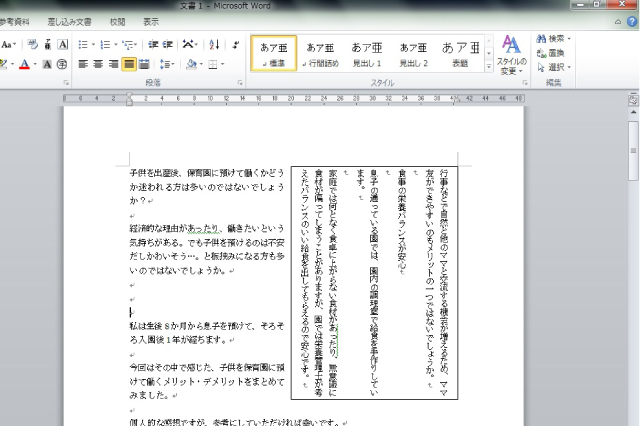Click 選択 select button

pyautogui.click(x=554, y=67)
